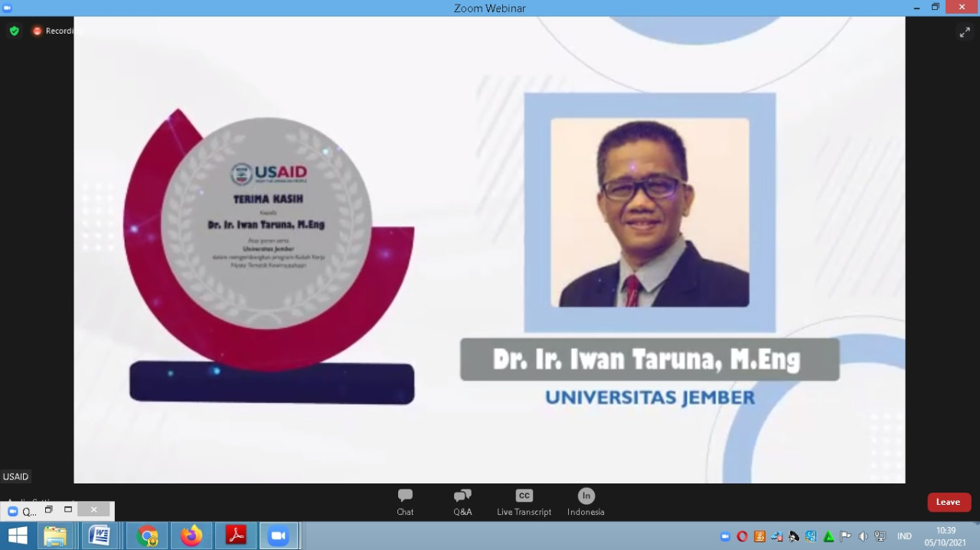Open the Chat panel
The width and height of the screenshot is (980, 550).
[x=405, y=503]
